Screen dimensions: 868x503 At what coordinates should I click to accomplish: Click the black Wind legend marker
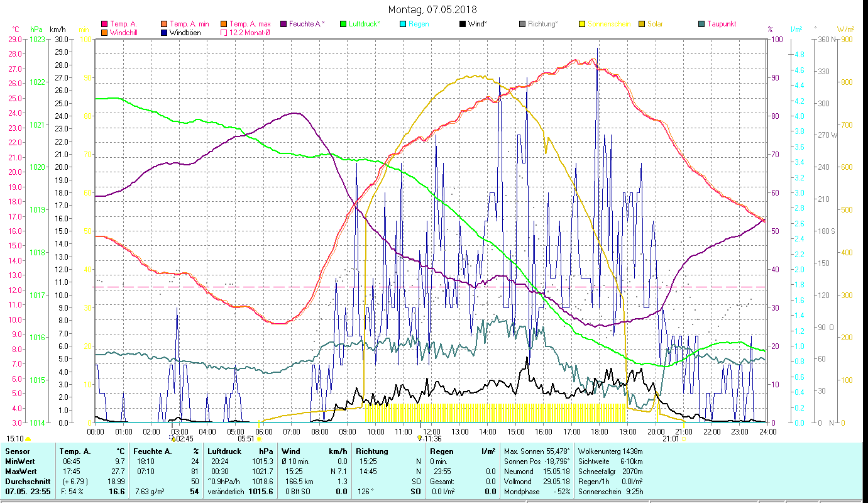pyautogui.click(x=463, y=24)
